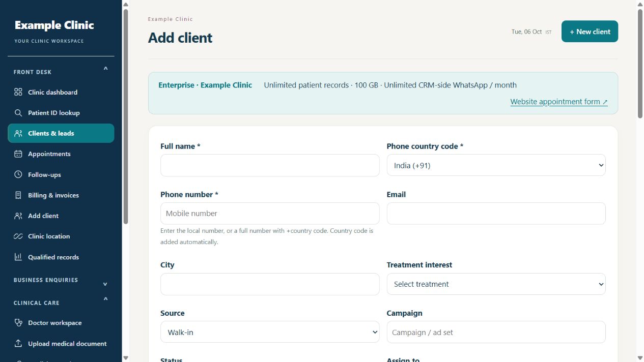
Task: Open the Phone country code dropdown
Action: click(496, 165)
